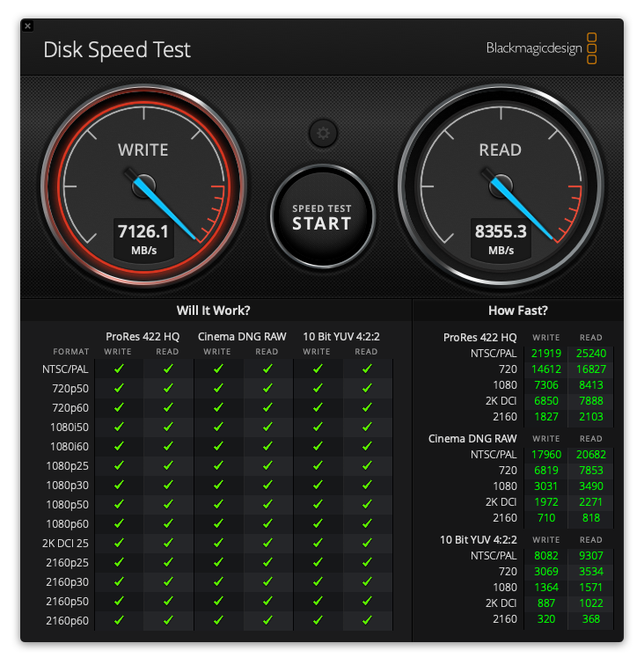Click Cinema DNG 2K DCI read value 2271
The image size is (644, 665).
point(591,502)
